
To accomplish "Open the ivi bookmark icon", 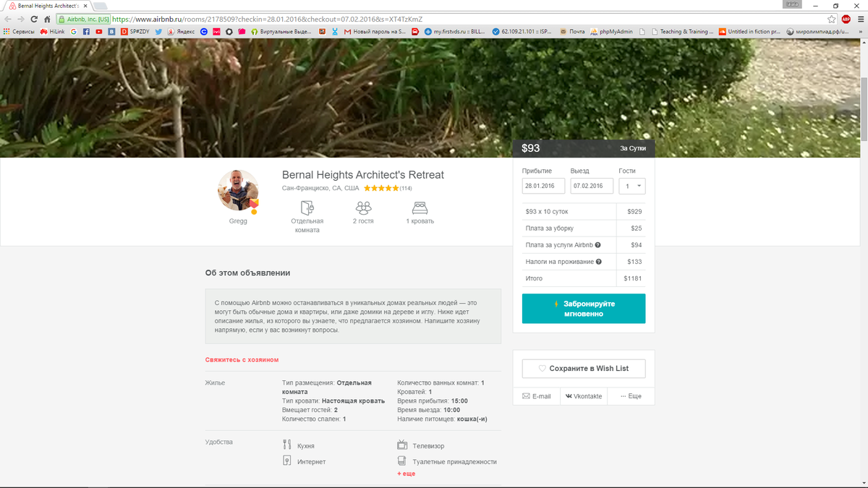I will pyautogui.click(x=217, y=32).
